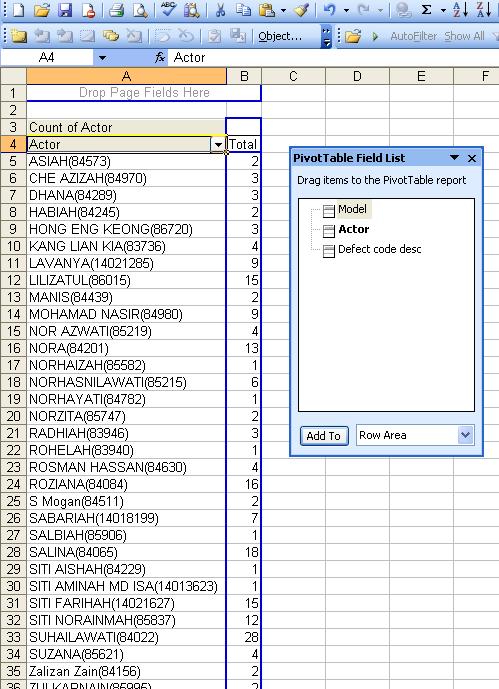This screenshot has height=689, width=499.
Task: Click the Name Box showing A4
Action: [x=47, y=57]
